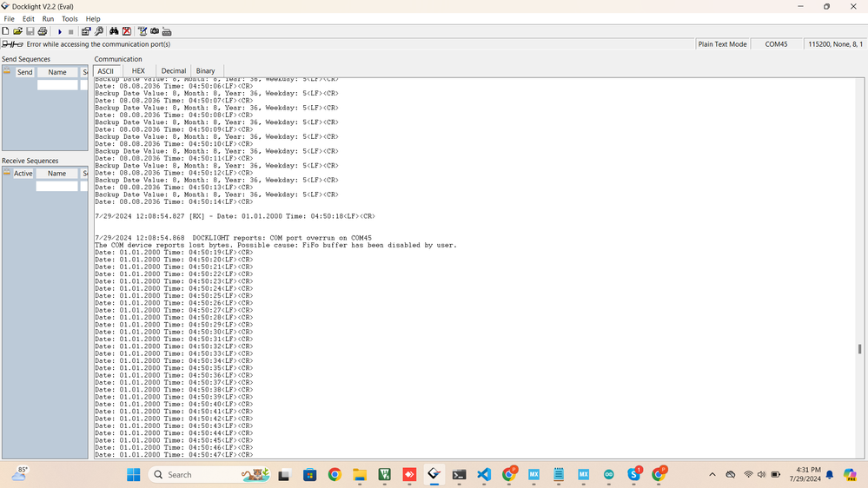Open the keyboard console toolbar icon
This screenshot has height=488, width=868.
167,31
